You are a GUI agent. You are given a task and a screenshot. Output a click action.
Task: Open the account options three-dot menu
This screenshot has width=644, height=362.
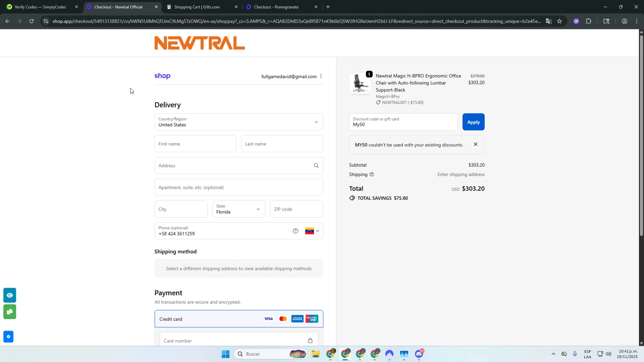point(321,76)
